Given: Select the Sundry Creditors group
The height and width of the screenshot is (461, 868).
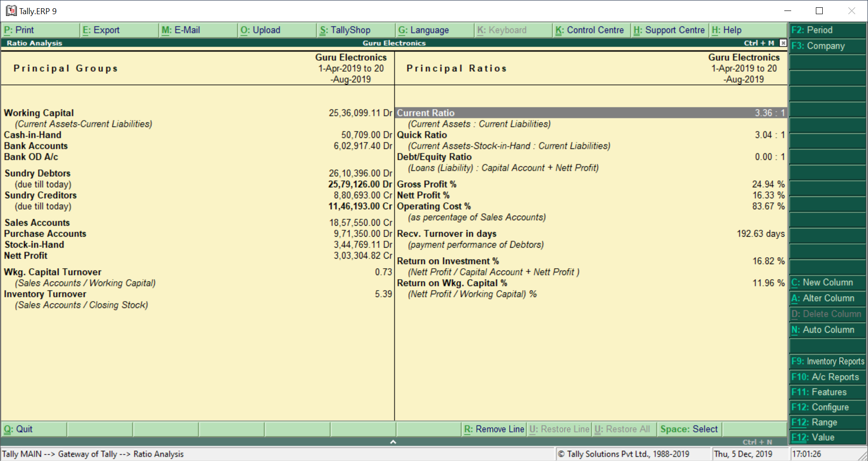Looking at the screenshot, I should point(198,195).
